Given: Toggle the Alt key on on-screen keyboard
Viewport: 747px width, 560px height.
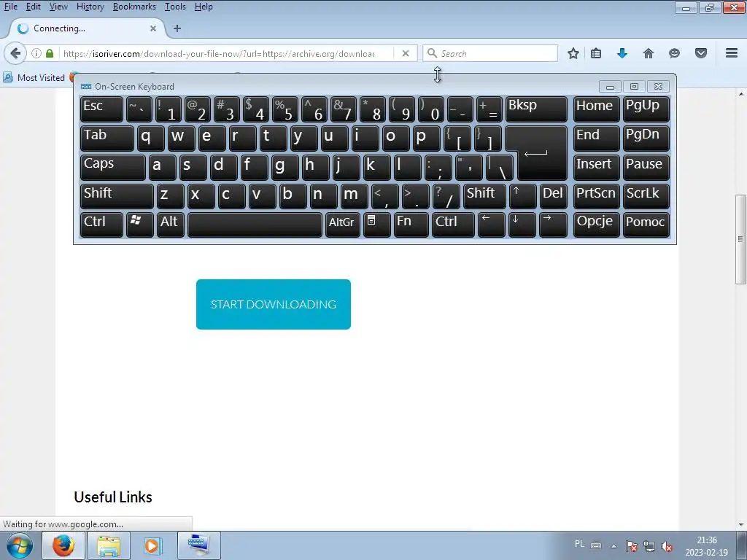Looking at the screenshot, I should 171,225.
